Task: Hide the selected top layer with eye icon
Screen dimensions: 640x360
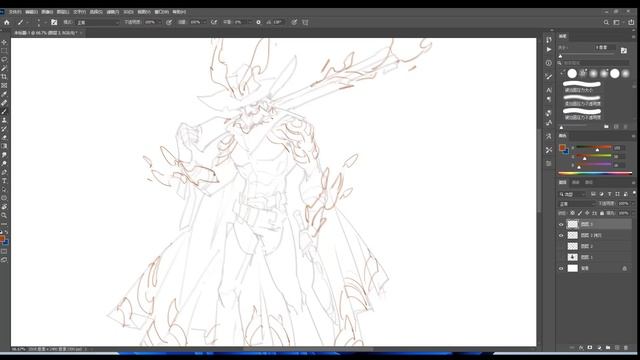Action: [x=561, y=224]
